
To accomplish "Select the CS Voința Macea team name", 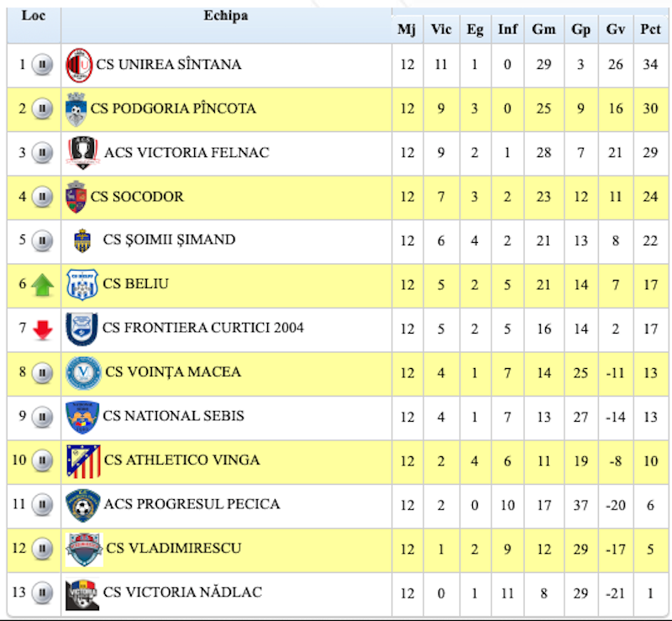I will [x=172, y=371].
